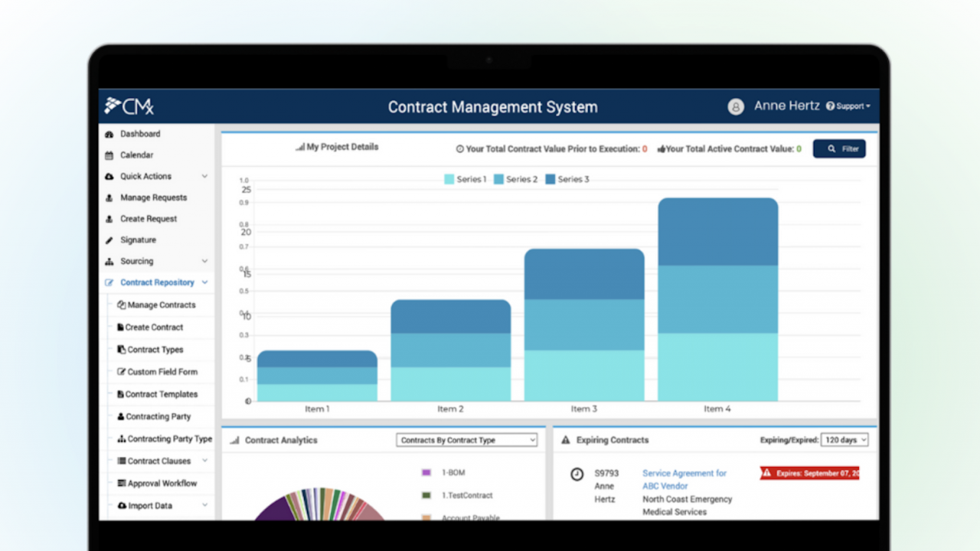Click the Item 4 stacked bar
This screenshot has height=551, width=980.
[x=718, y=299]
